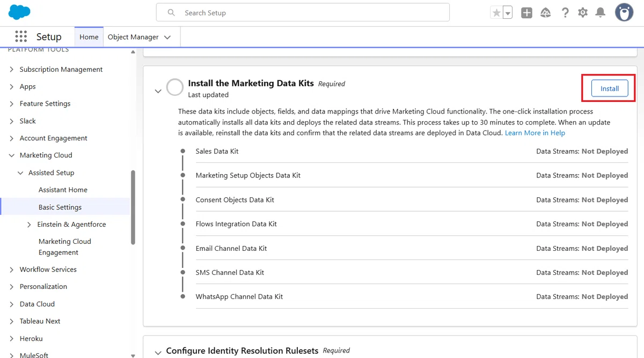644x358 pixels.
Task: Open Global Actions plus icon
Action: click(527, 12)
